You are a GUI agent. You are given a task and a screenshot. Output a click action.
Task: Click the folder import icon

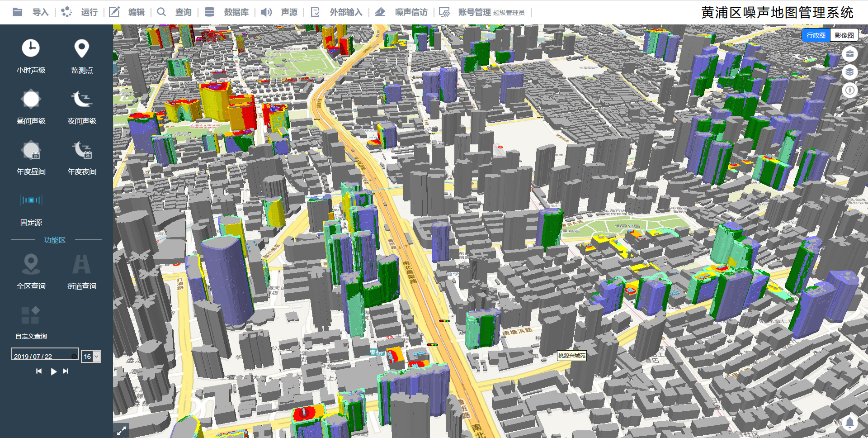point(18,12)
